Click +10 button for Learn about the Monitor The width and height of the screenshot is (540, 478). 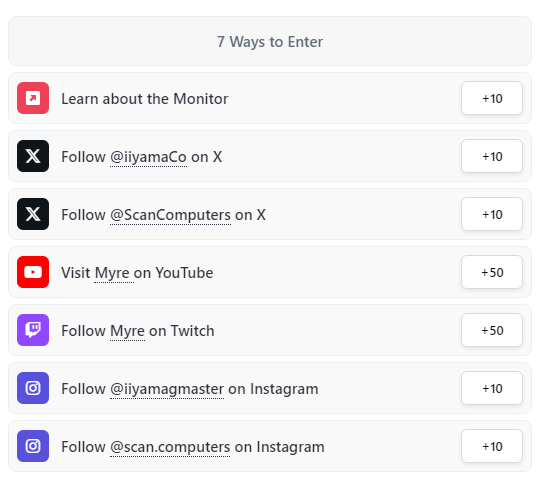[x=492, y=98]
